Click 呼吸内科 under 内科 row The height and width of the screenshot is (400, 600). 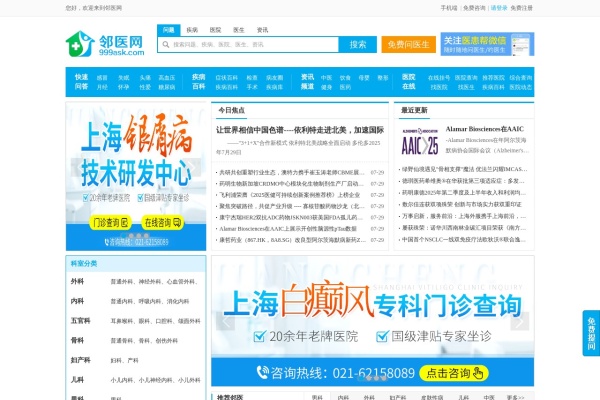tap(150, 302)
